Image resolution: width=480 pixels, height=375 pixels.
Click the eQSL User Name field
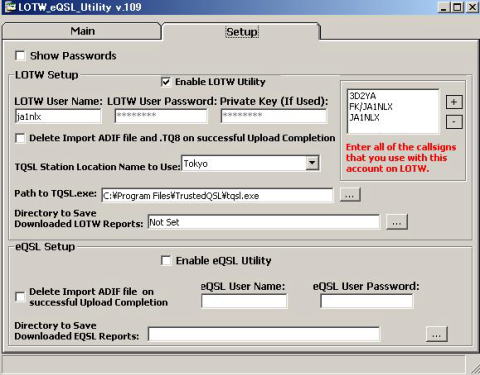click(244, 302)
